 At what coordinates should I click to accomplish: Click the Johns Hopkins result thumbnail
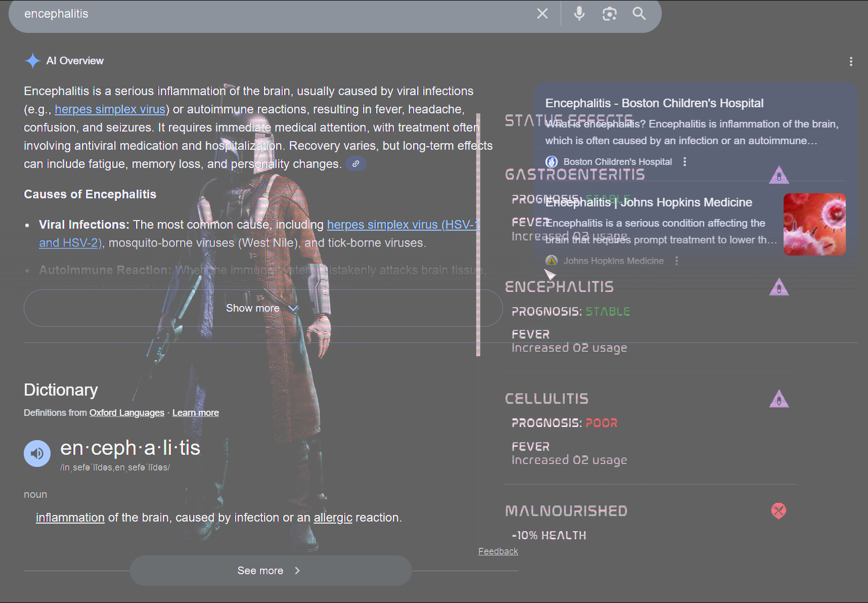[x=814, y=224]
